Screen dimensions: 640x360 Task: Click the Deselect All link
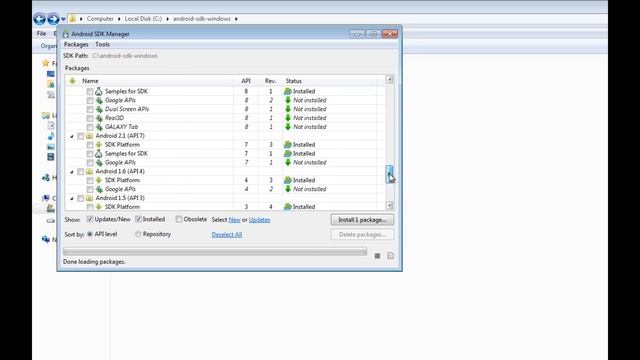[x=227, y=235]
